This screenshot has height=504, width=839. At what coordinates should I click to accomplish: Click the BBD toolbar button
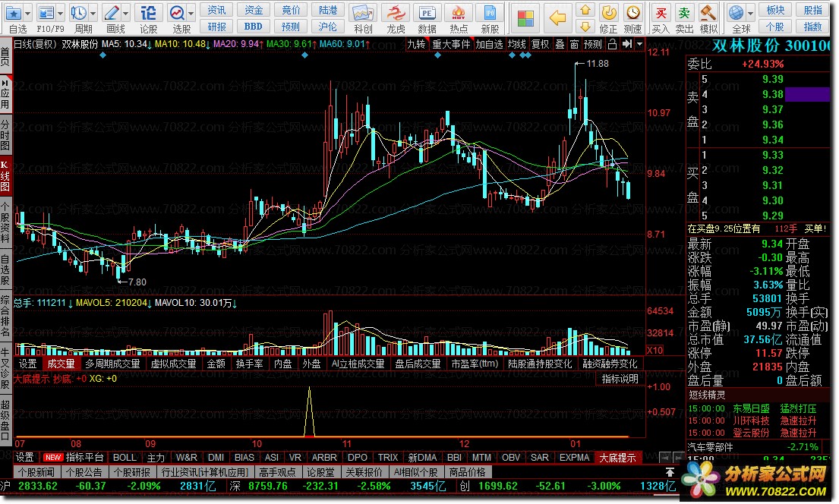253,27
